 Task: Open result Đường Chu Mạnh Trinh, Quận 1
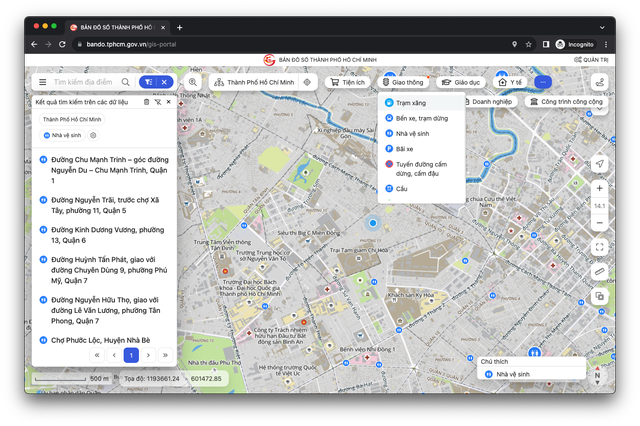(x=104, y=170)
